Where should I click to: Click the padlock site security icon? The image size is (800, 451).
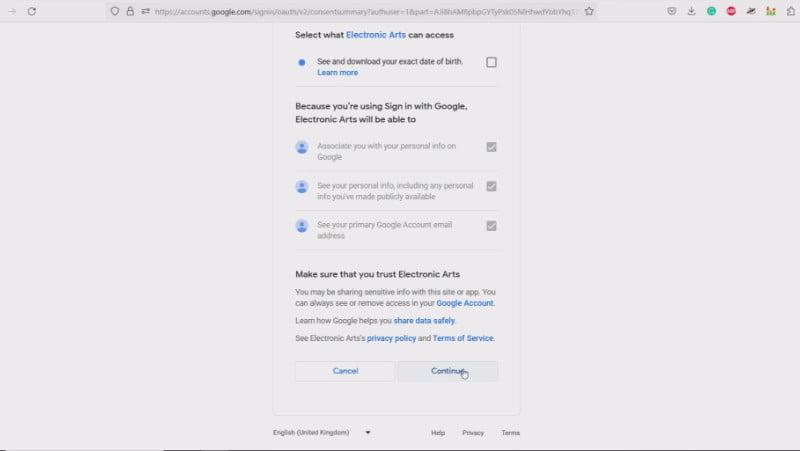point(130,11)
